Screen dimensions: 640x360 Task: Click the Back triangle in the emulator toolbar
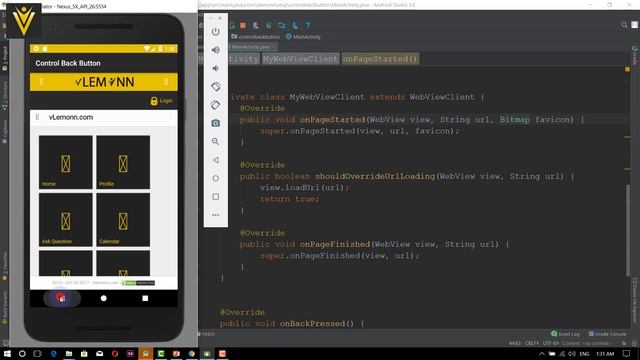216,160
